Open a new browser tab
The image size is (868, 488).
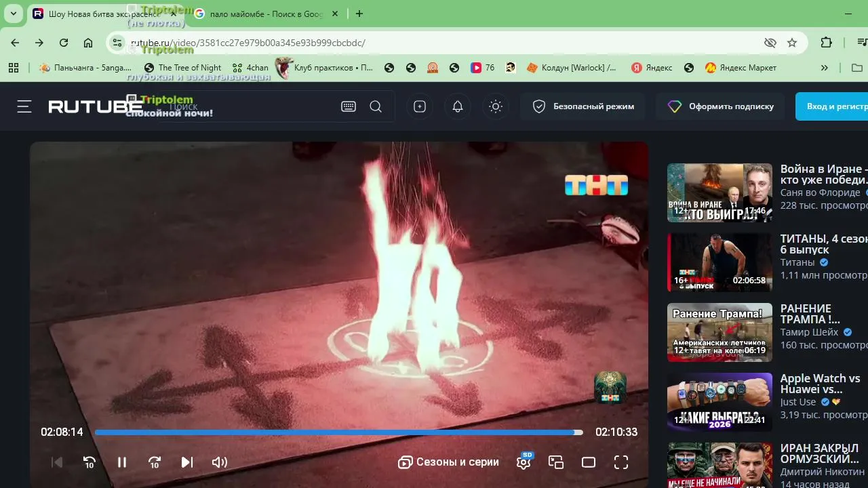coord(359,14)
